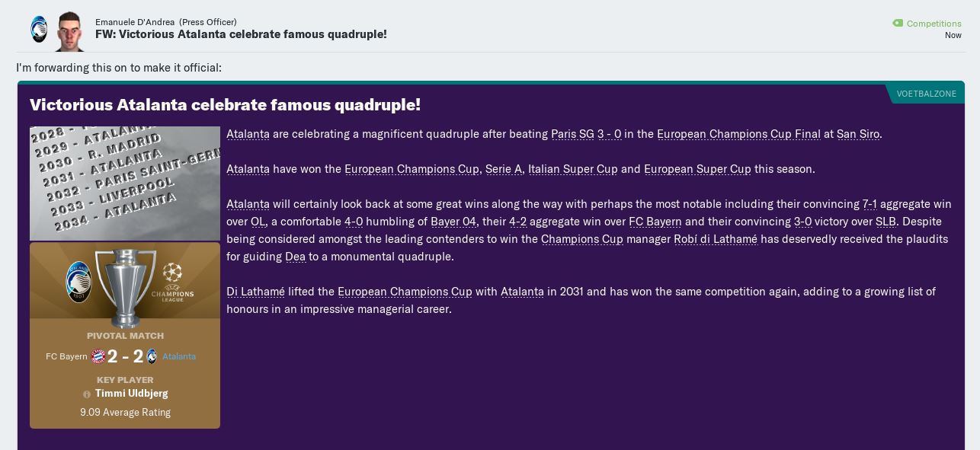Open key player Timmi Uldbjerg's name
The height and width of the screenshot is (450, 980).
(131, 394)
